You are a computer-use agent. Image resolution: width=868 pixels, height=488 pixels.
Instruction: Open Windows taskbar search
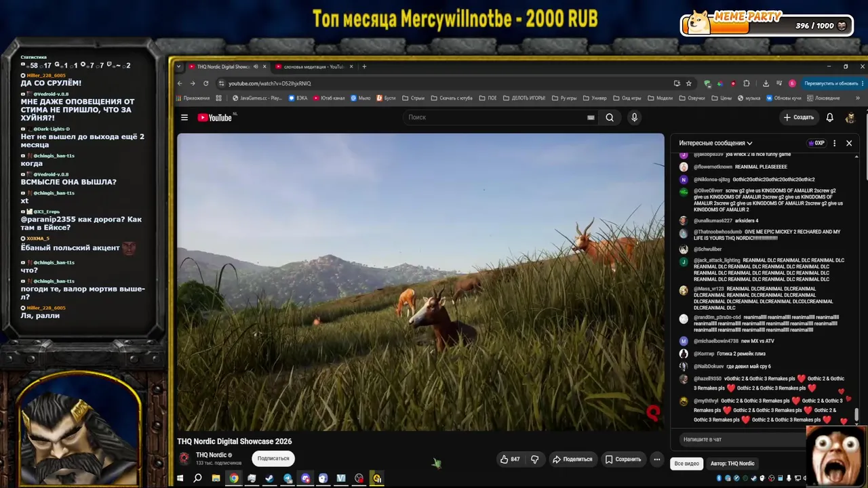tap(197, 479)
